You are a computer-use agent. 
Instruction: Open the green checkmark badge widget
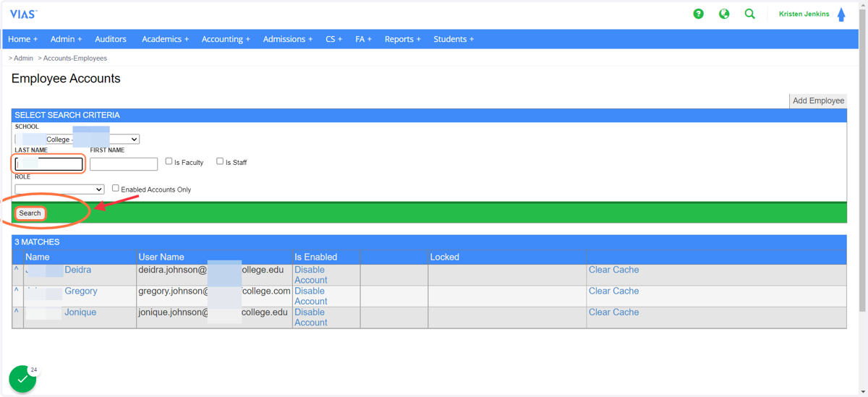coord(22,378)
